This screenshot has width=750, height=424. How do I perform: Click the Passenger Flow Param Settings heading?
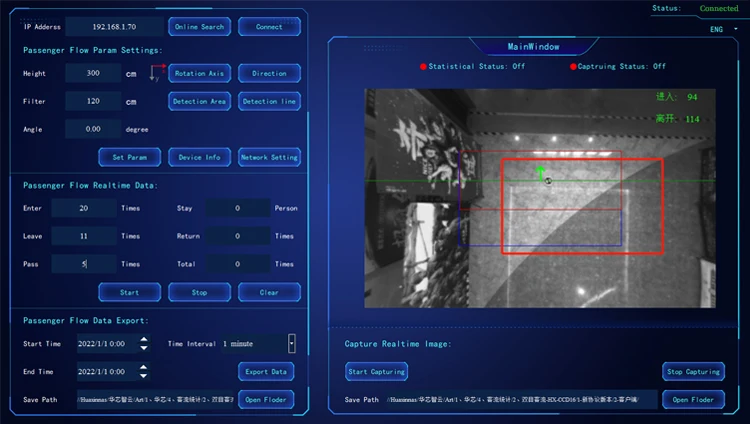(93, 50)
